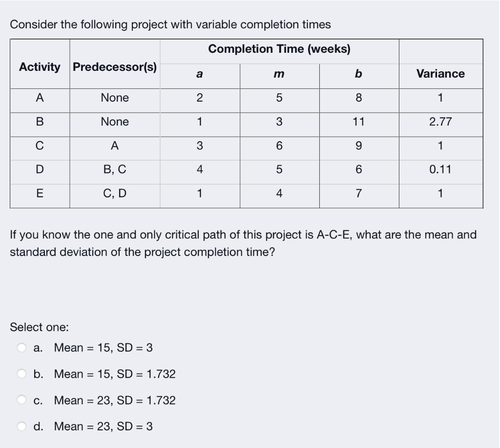Click the variance value 0.11
This screenshot has width=500, height=448.
(439, 170)
